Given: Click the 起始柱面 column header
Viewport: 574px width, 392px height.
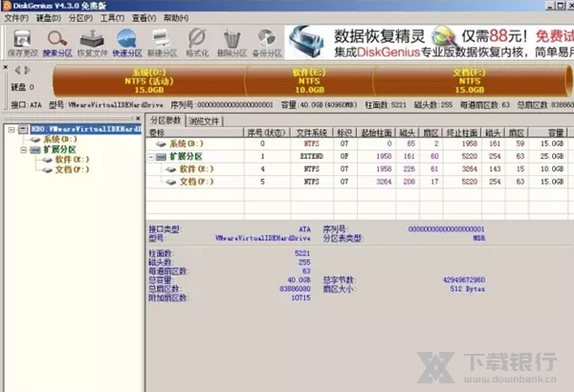Looking at the screenshot, I should 376,133.
